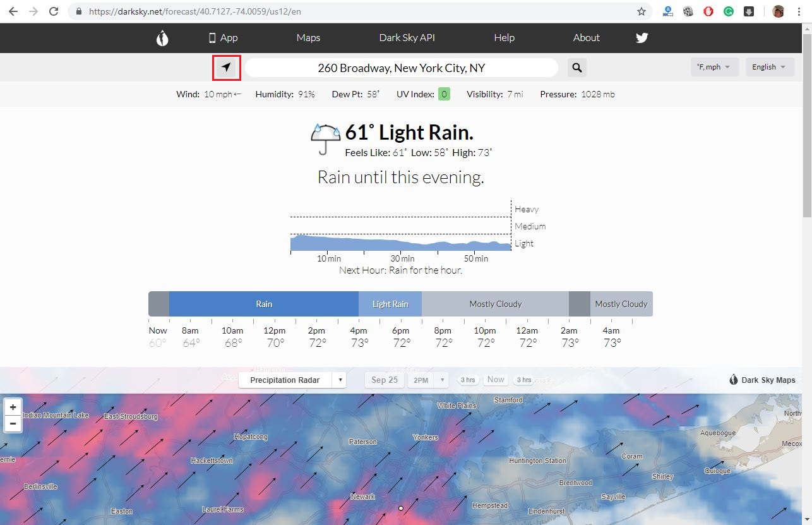Go back in browser history

point(13,11)
